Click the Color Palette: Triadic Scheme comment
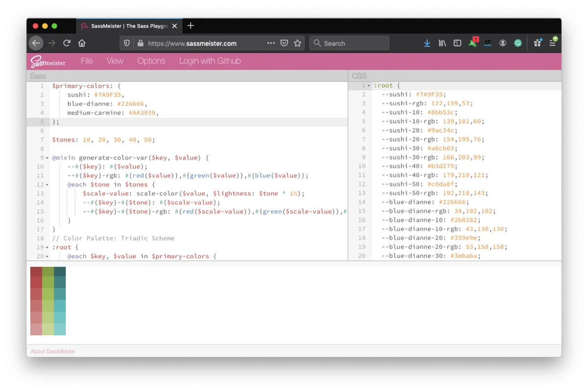 (113, 238)
